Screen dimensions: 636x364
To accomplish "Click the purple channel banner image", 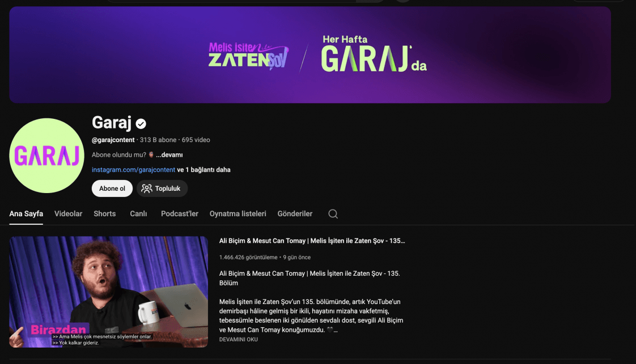I will [x=310, y=55].
